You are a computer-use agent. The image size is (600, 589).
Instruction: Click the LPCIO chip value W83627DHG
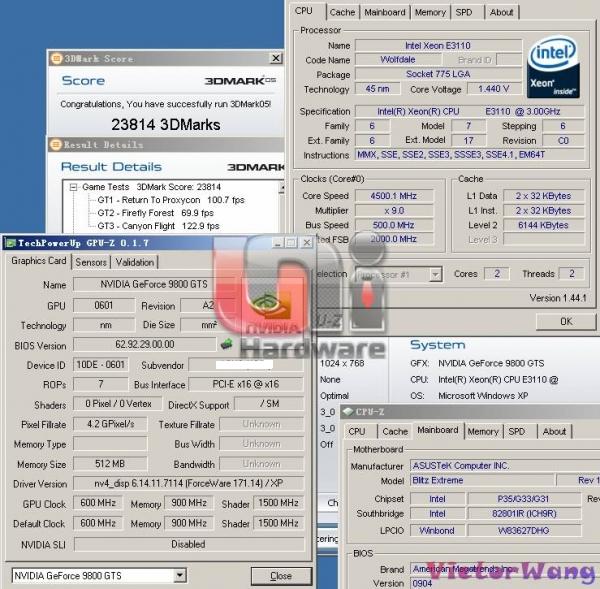point(524,530)
